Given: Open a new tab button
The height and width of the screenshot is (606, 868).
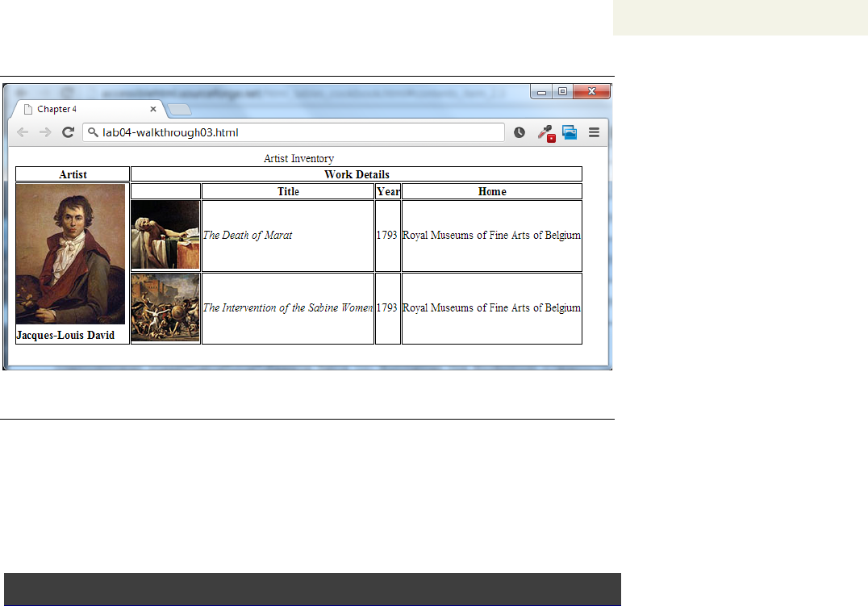Looking at the screenshot, I should [x=179, y=110].
